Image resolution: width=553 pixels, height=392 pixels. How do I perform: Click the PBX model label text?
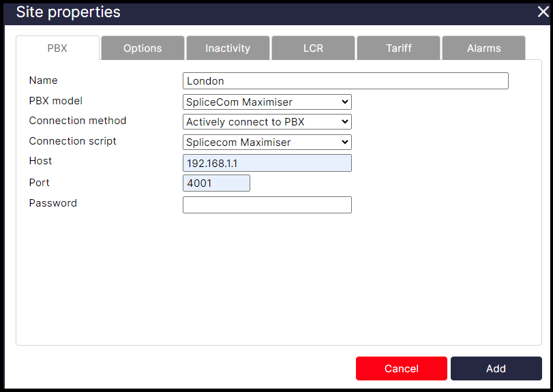tap(56, 101)
